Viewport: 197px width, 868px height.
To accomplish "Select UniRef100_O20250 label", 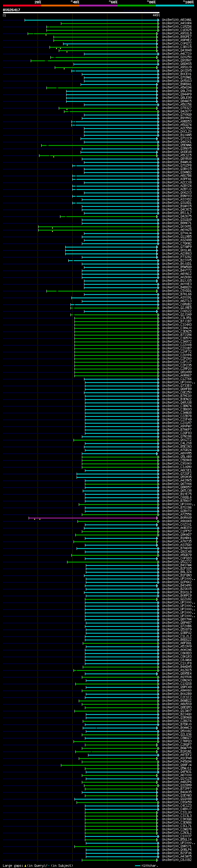I will tap(176, 57).
